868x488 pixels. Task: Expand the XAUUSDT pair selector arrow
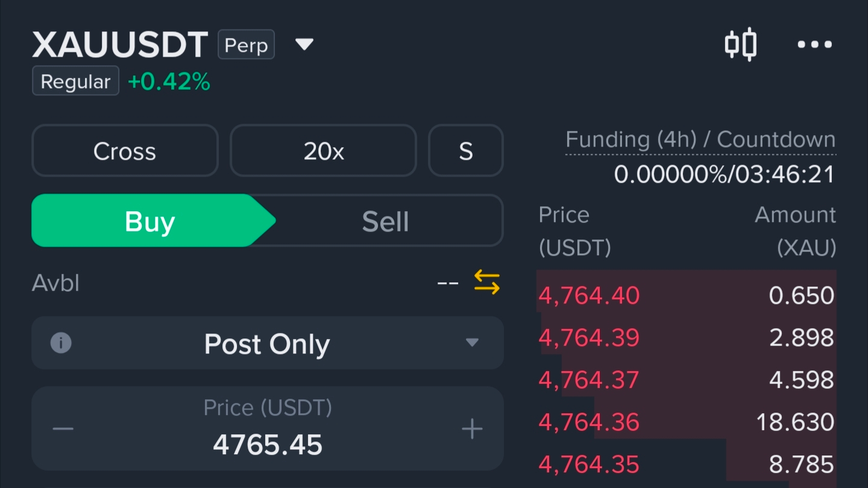304,45
